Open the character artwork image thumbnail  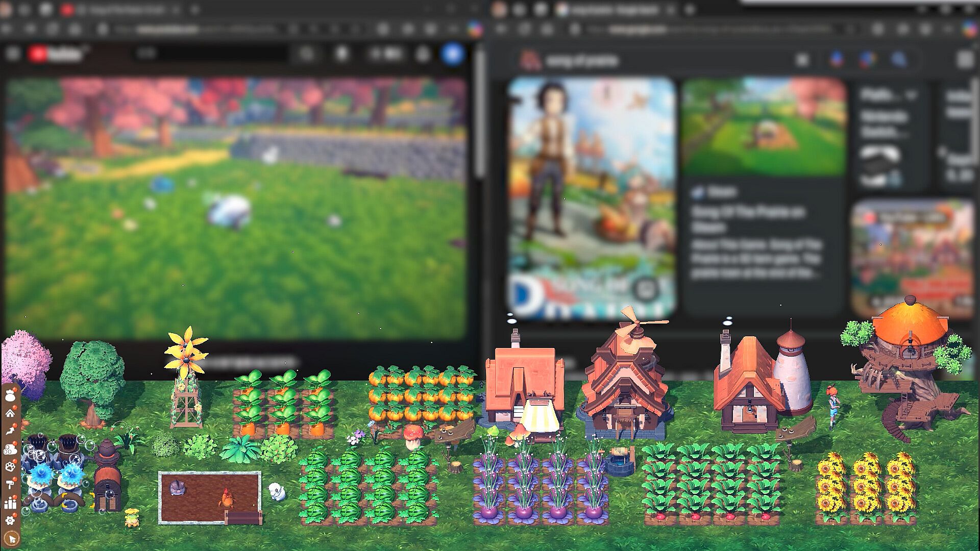click(x=592, y=196)
